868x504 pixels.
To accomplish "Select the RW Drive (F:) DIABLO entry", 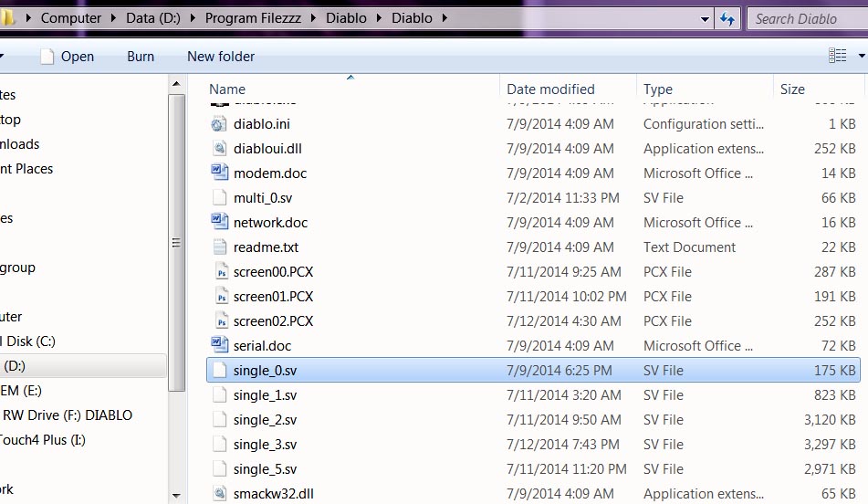I will click(68, 415).
